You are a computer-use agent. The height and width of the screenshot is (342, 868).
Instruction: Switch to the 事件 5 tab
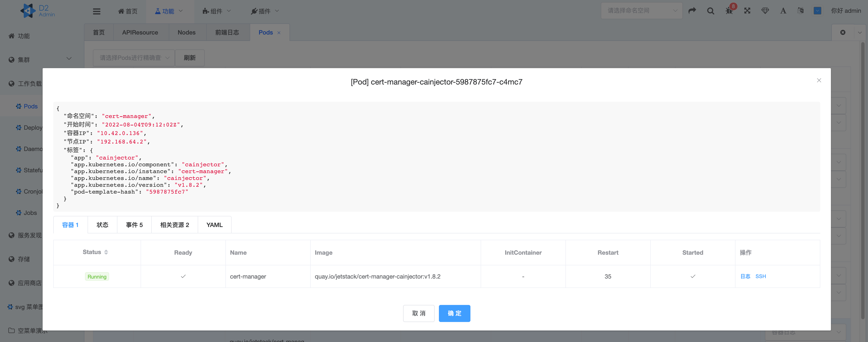(134, 225)
